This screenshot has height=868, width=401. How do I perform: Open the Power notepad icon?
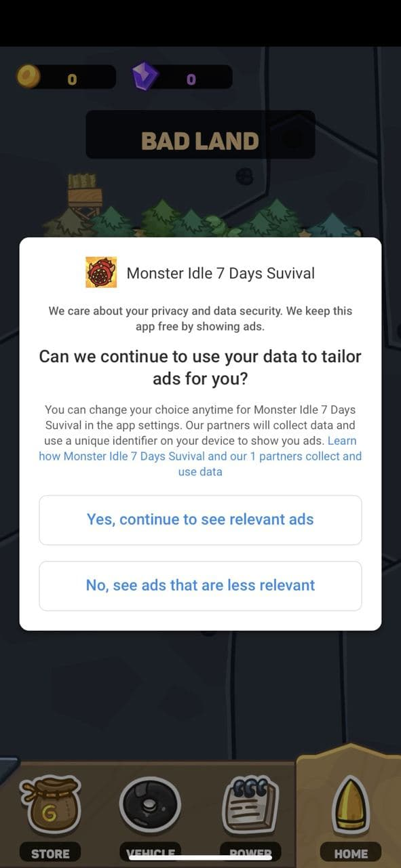250,805
